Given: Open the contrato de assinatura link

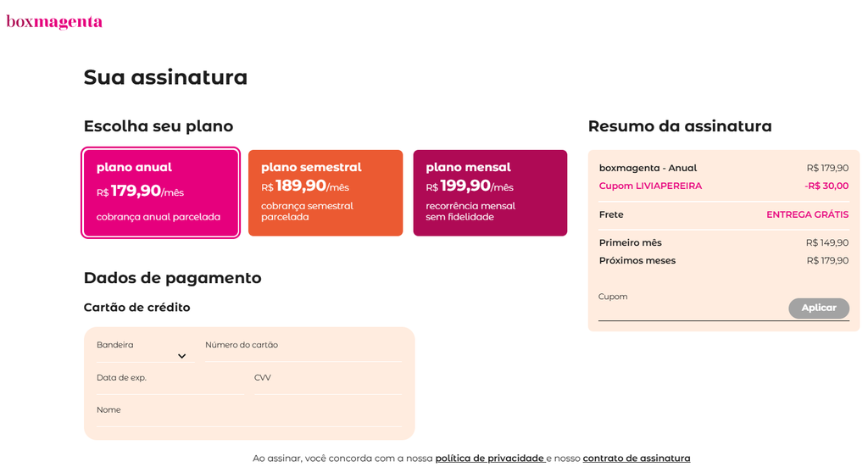Looking at the screenshot, I should coord(637,459).
